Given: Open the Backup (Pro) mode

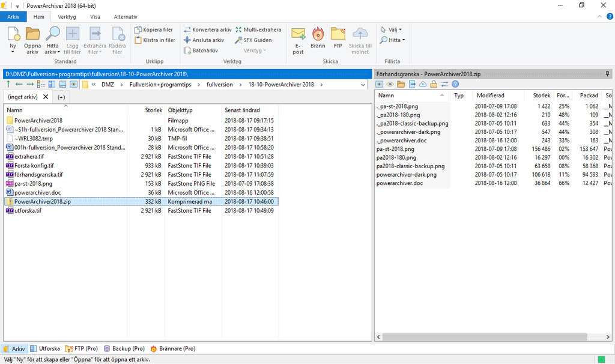Looking at the screenshot, I should tap(124, 348).
